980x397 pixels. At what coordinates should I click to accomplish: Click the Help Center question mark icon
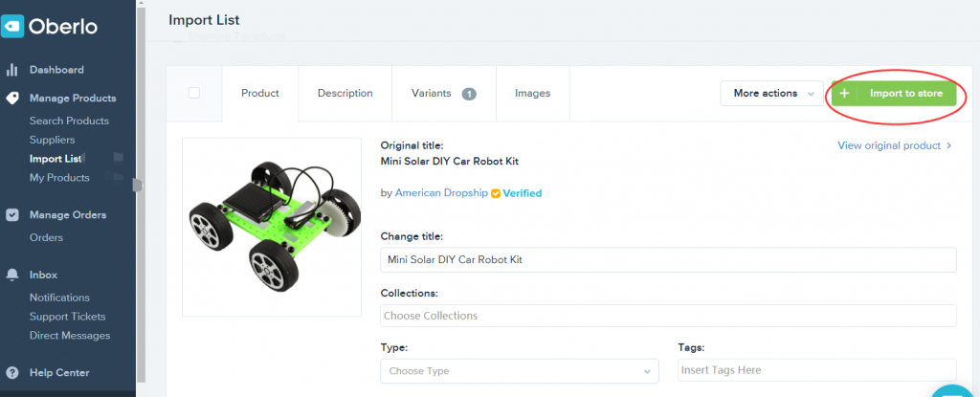pos(12,372)
